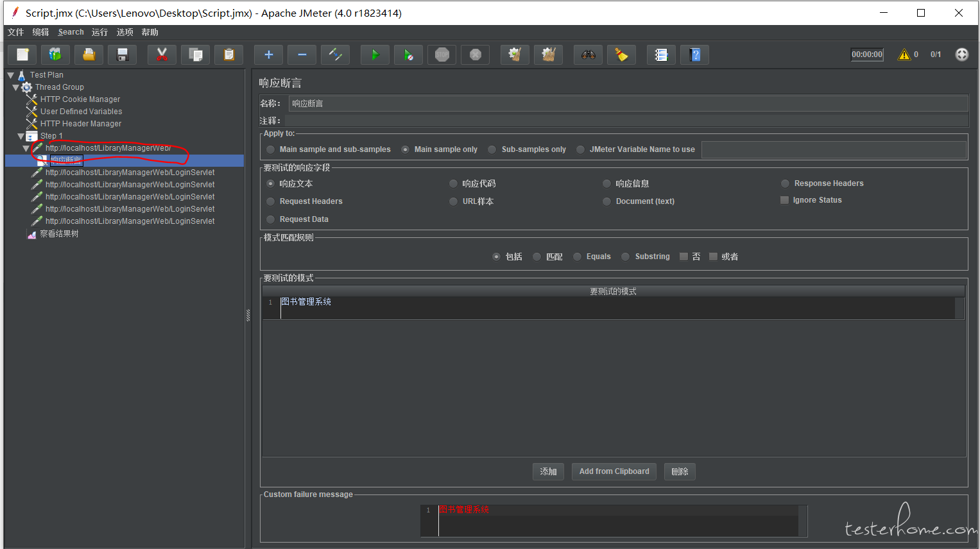Click the Add from Clipboard button
This screenshot has width=980, height=549.
click(x=614, y=471)
